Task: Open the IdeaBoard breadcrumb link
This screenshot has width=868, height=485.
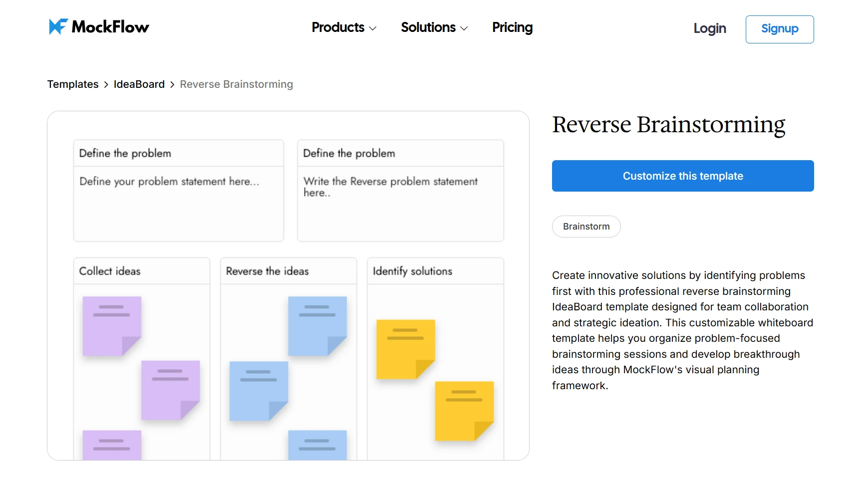Action: click(139, 84)
